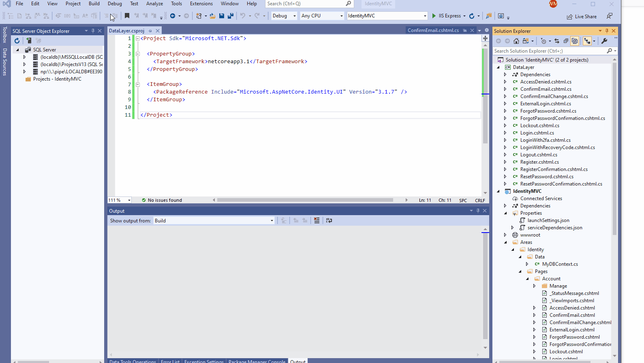Collapse the PropertyGroup element on line 3
Screen dimensions: 644x363
pos(137,53)
